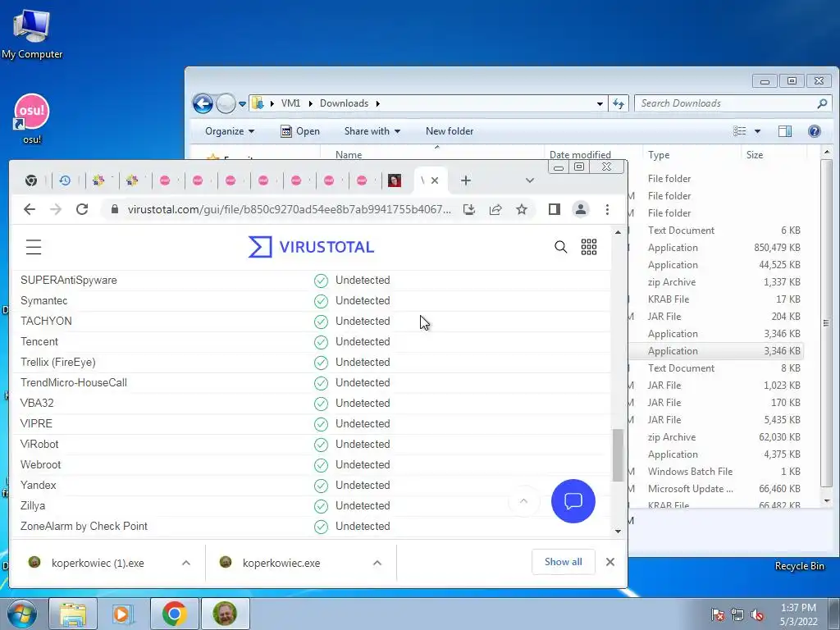Sort by the Size column header

pos(755,155)
